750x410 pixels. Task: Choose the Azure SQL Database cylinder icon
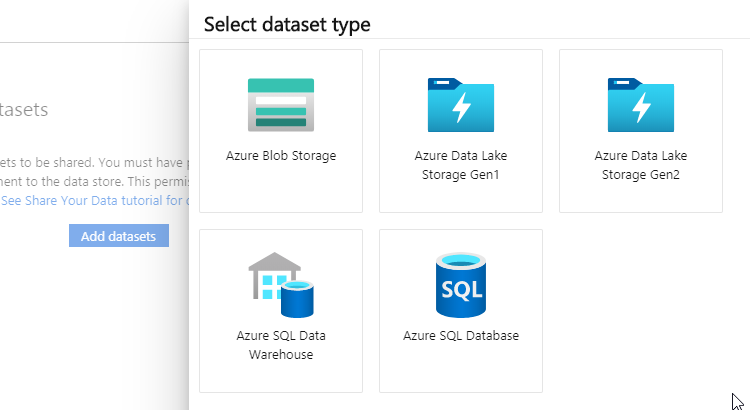pyautogui.click(x=461, y=285)
